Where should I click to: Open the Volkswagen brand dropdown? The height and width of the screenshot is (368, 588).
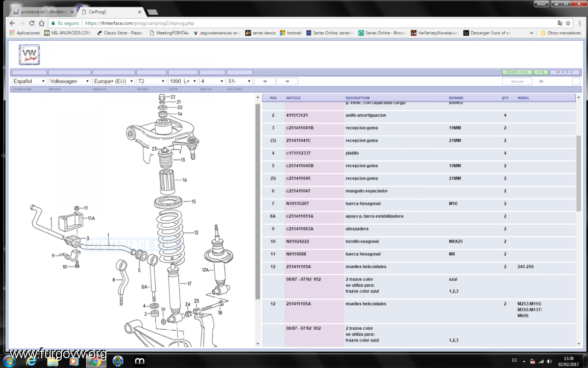point(70,81)
